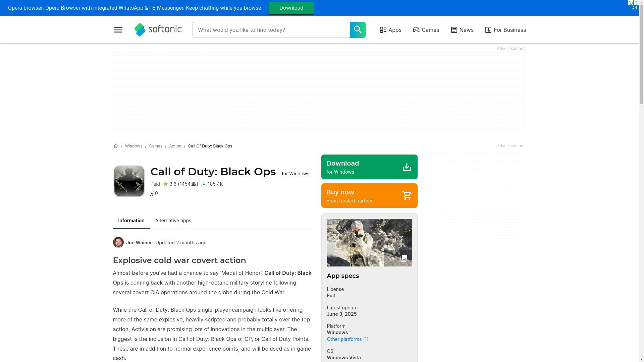Click the Opera ad Download button
This screenshot has height=362, width=644.
pos(291,8)
